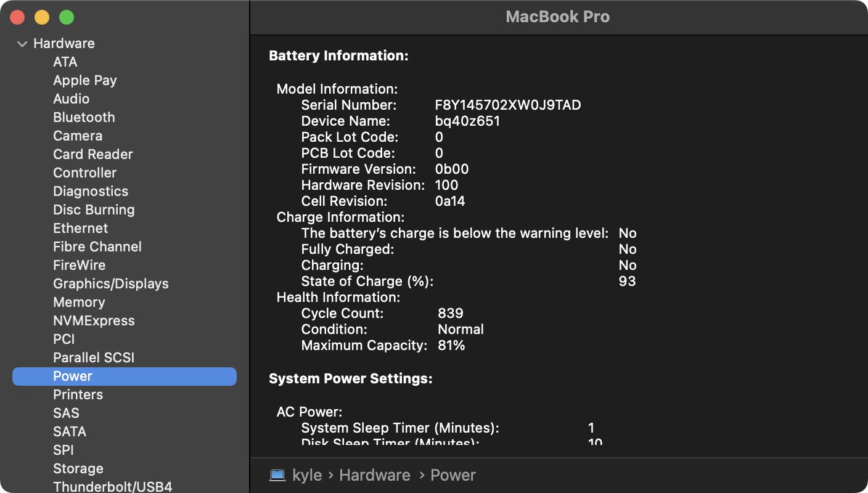
Task: Select Fibre Channel entry
Action: point(97,246)
